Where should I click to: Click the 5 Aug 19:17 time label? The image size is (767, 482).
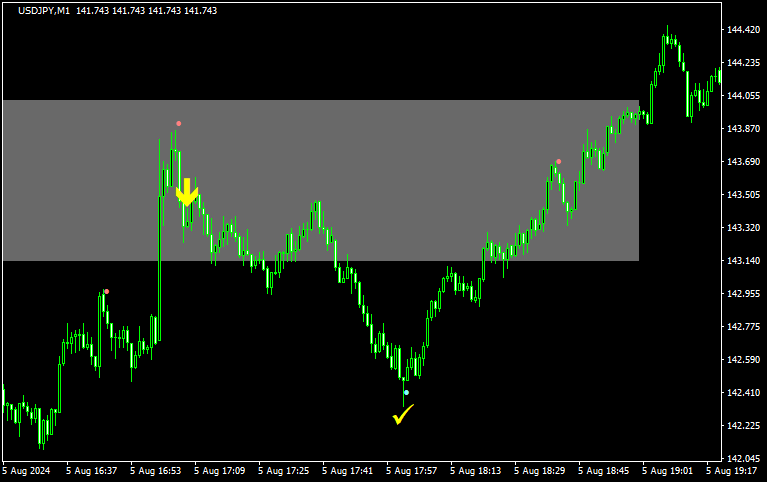click(732, 470)
